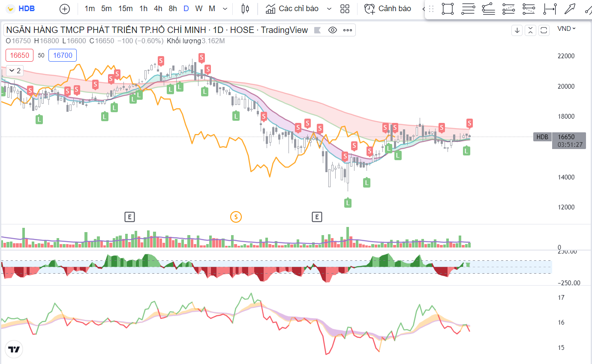Open the indicator templates four-squares icon
592x364 pixels.
coord(345,9)
